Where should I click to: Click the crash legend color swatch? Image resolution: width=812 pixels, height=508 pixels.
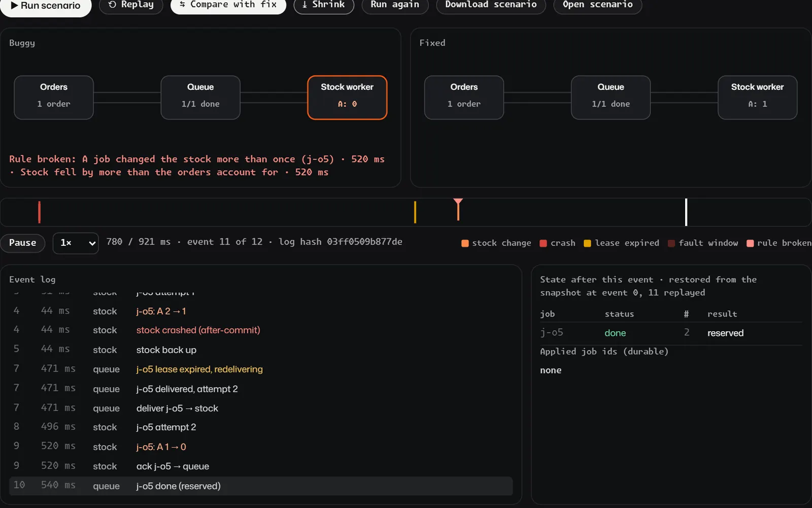point(543,243)
